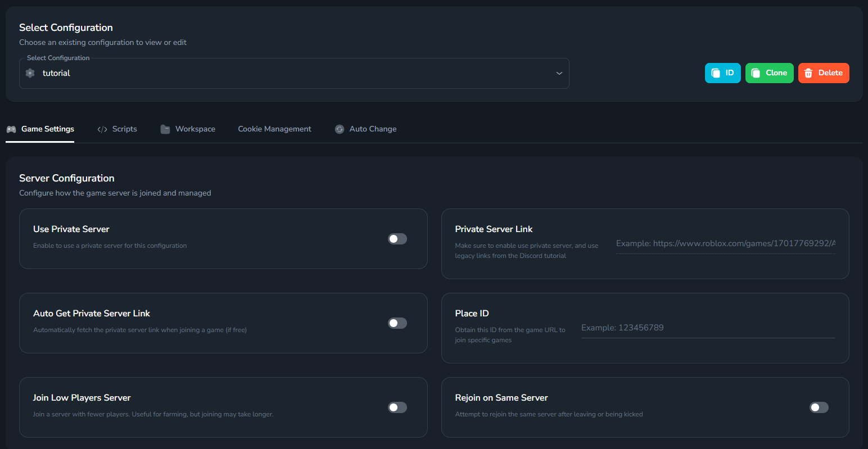868x449 pixels.
Task: Click the Use Private Server title
Action: [71, 229]
